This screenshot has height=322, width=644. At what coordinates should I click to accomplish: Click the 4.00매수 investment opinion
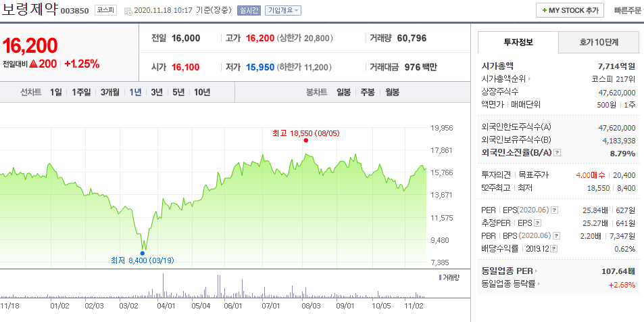[x=590, y=175]
